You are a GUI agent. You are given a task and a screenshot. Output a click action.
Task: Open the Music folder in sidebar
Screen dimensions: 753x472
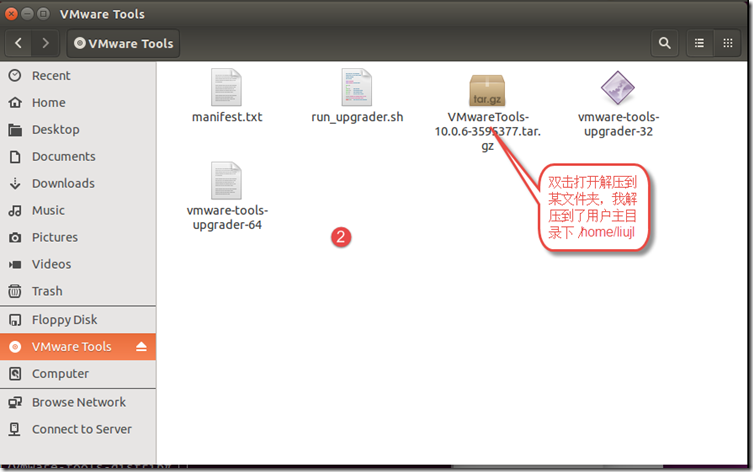pos(78,210)
